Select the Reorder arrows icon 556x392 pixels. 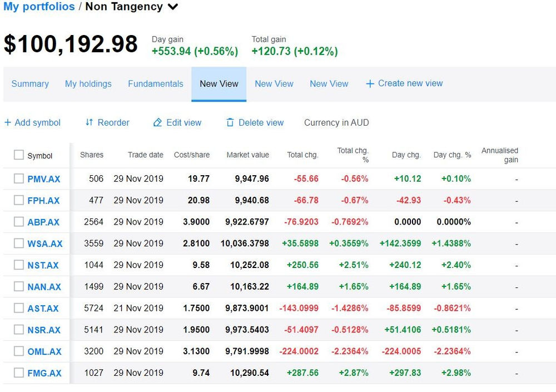click(x=88, y=122)
